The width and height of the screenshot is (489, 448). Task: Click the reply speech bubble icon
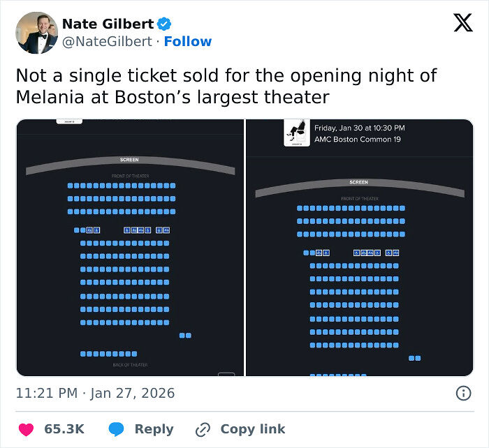tap(117, 429)
